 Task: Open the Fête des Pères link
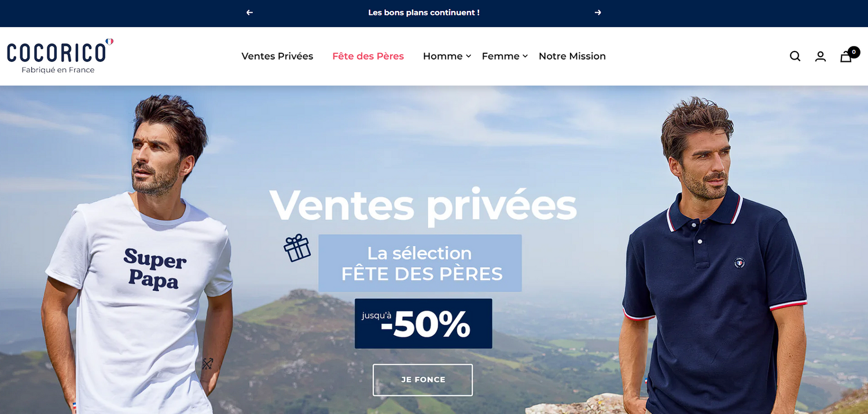point(368,56)
